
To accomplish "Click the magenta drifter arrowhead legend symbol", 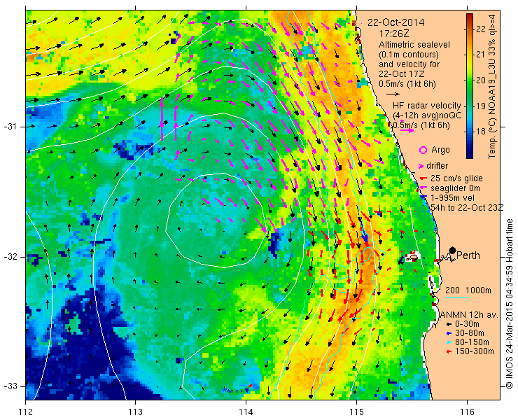I will tap(421, 166).
